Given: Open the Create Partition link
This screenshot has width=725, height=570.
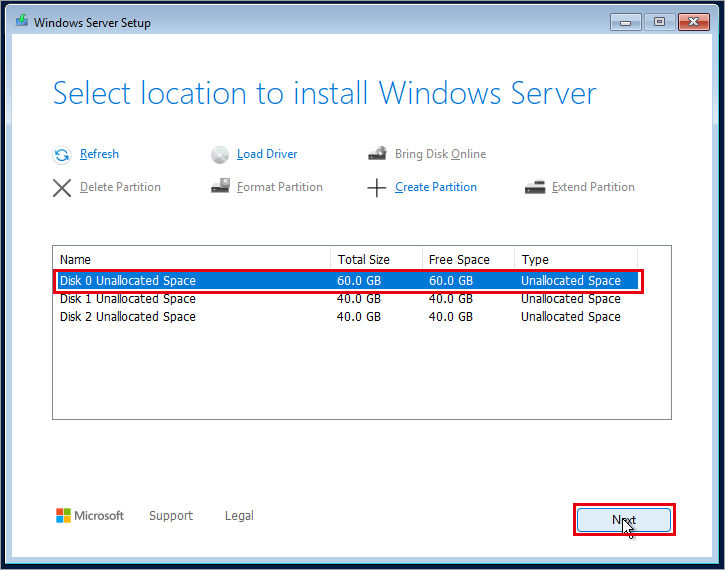Looking at the screenshot, I should point(436,187).
